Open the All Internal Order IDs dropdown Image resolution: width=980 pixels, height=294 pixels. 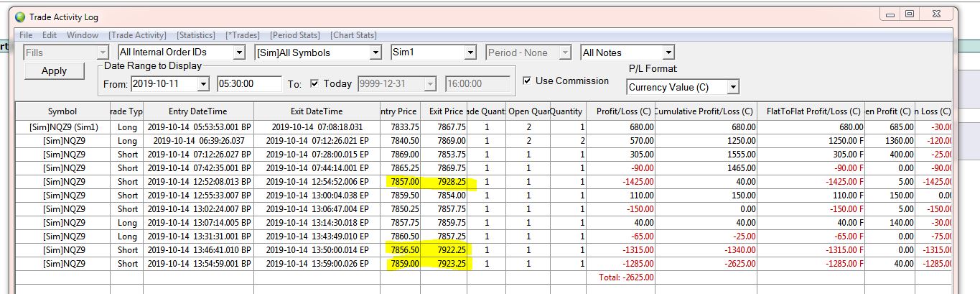(x=239, y=52)
